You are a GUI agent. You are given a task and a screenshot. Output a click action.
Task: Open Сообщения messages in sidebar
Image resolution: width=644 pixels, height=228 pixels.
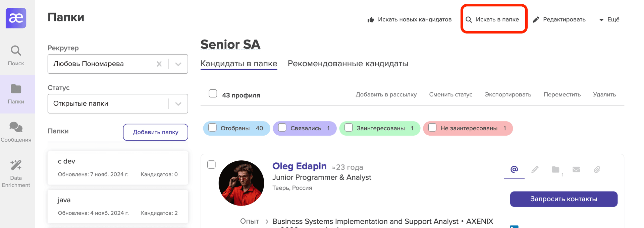point(16,132)
